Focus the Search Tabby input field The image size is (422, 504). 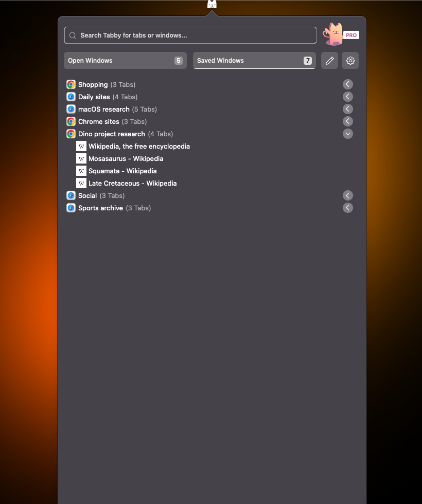coord(190,35)
